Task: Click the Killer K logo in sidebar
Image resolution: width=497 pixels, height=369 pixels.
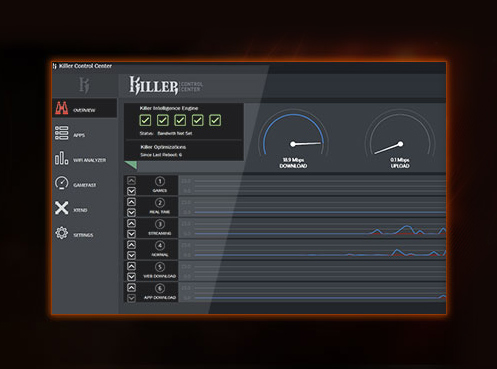Action: tap(84, 85)
